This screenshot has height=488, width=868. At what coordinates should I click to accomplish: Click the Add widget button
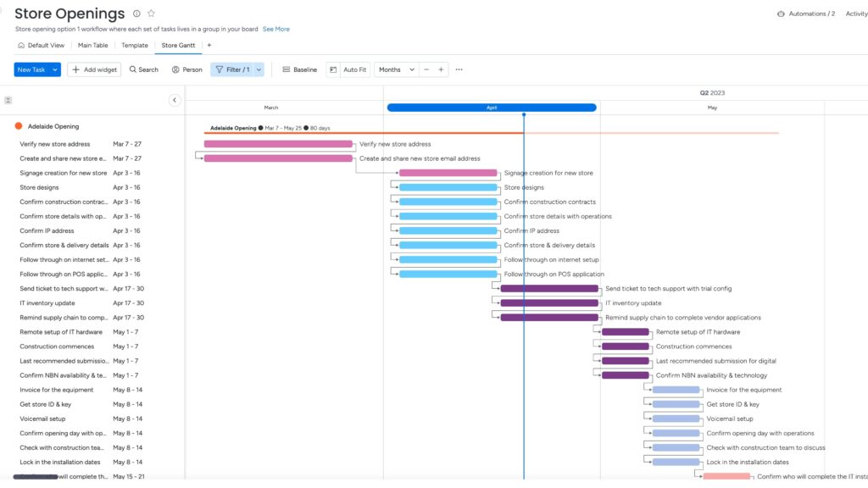[94, 69]
